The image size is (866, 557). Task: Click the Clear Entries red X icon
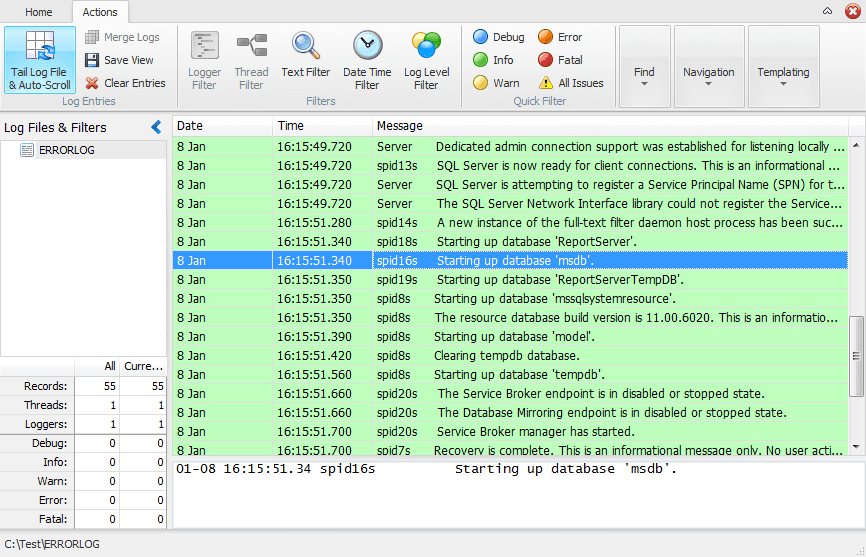point(92,83)
